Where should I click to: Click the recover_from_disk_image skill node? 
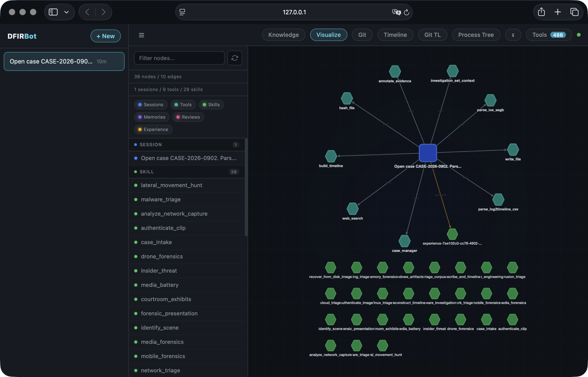click(330, 267)
